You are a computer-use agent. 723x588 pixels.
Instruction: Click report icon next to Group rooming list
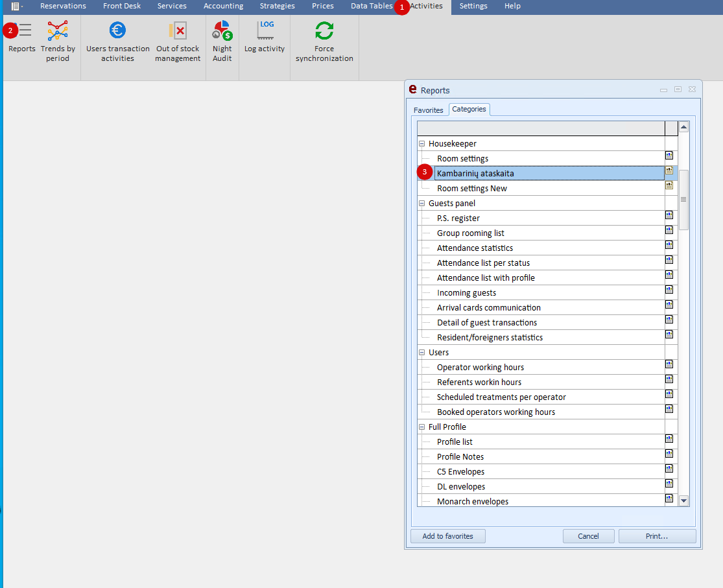point(669,230)
